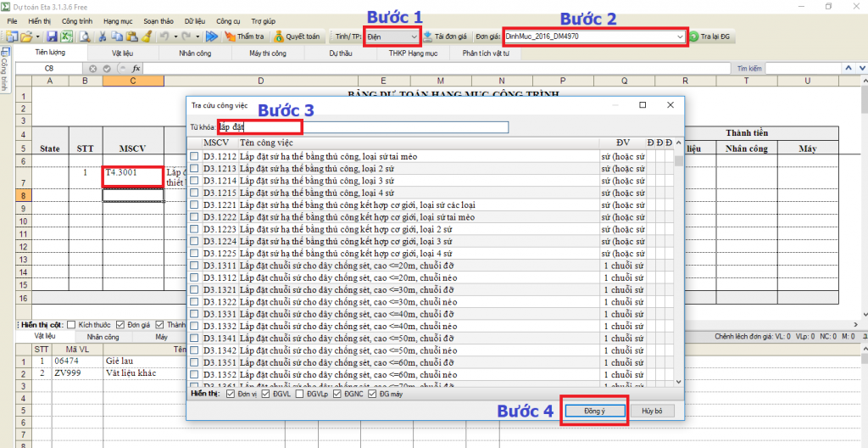
Task: Toggle the Kích thước column checkbox
Action: pyautogui.click(x=72, y=325)
